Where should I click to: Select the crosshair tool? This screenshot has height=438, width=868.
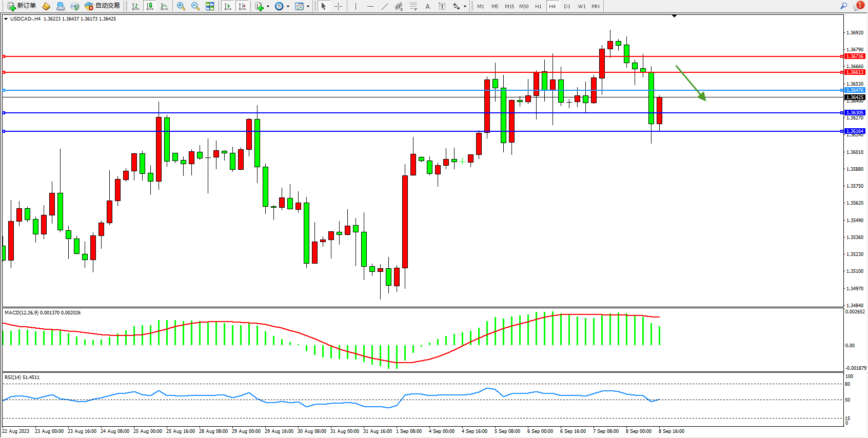[339, 6]
